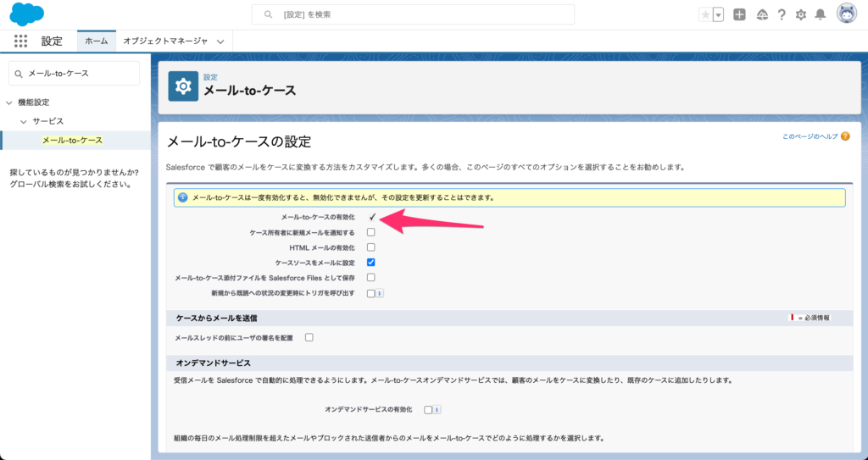Click the orange help icon for this page

845,136
